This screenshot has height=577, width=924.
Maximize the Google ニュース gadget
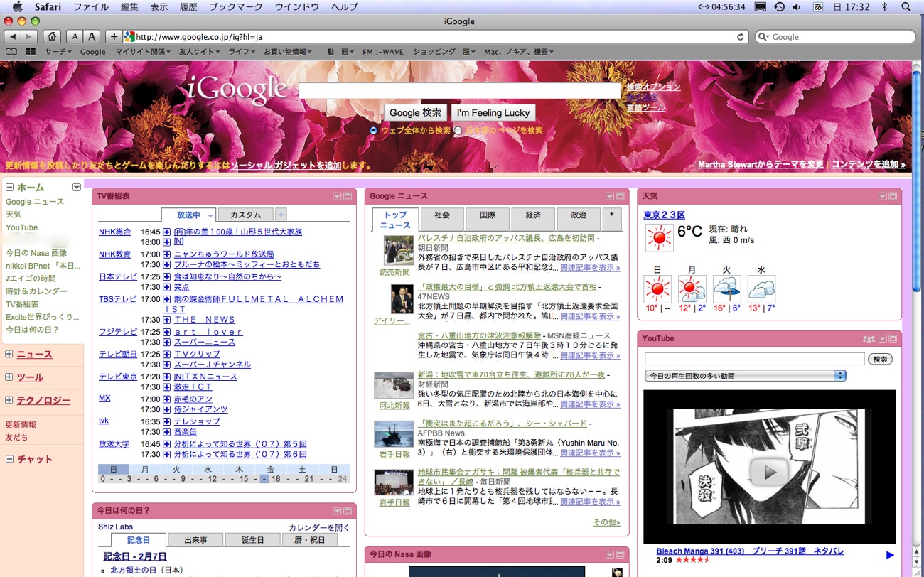click(x=621, y=196)
